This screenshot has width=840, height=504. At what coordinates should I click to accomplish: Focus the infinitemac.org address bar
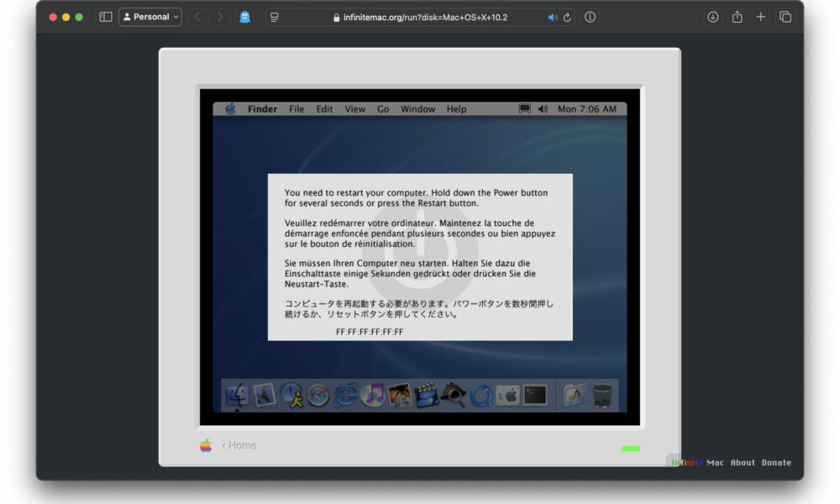[420, 17]
